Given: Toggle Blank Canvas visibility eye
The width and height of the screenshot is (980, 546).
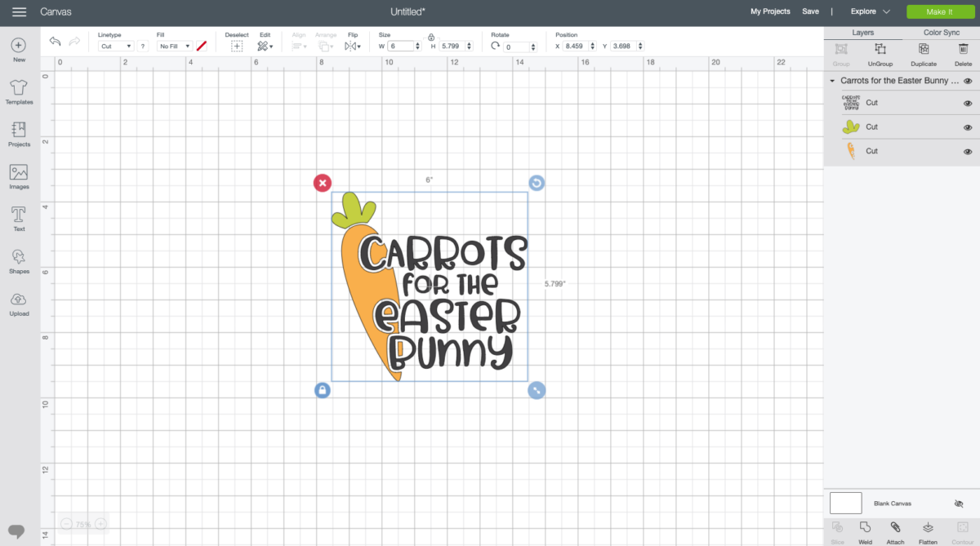Looking at the screenshot, I should (959, 504).
